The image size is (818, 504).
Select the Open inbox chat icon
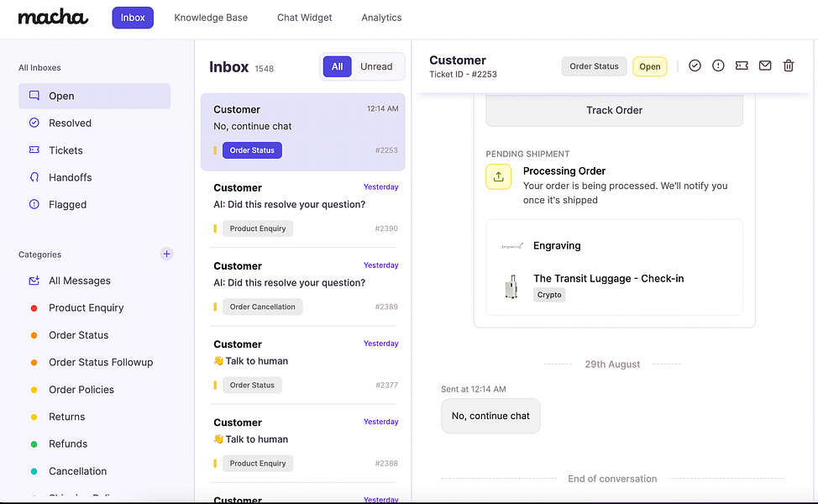click(34, 96)
